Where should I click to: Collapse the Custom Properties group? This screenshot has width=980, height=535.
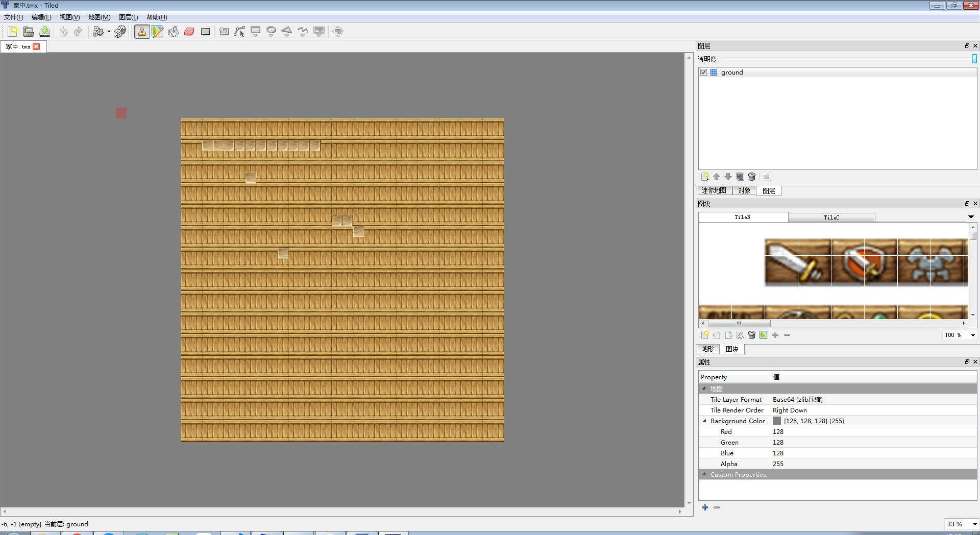click(704, 475)
